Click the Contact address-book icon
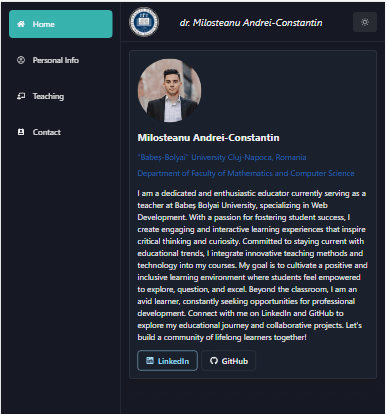390x414 pixels. click(21, 132)
